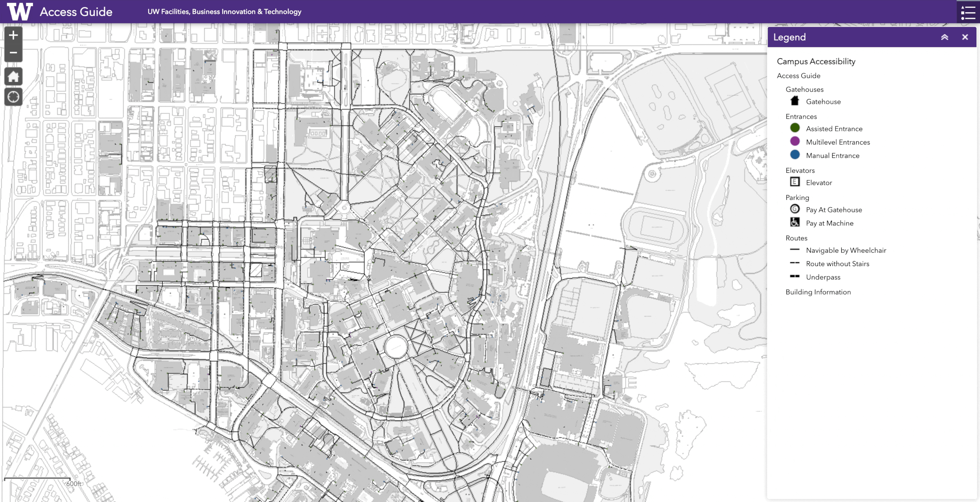
Task: Click the purple Multilevel Entrances swatch
Action: point(795,141)
